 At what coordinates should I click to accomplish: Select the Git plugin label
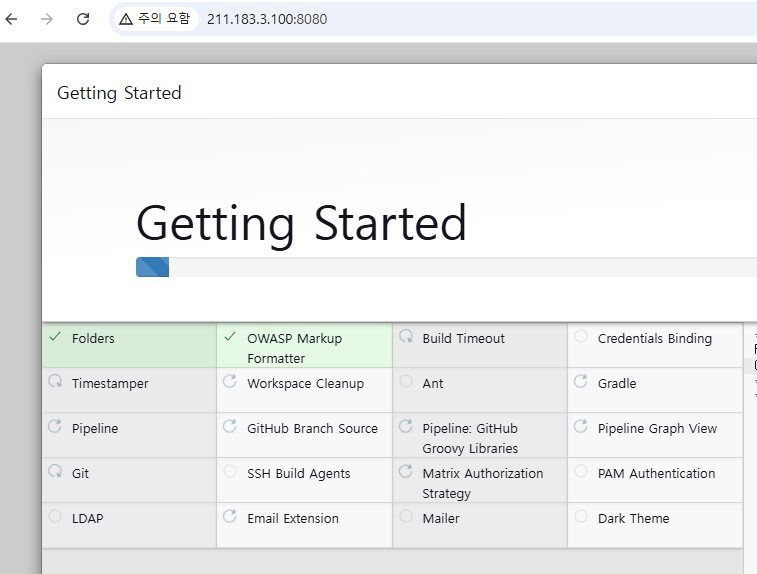[80, 473]
